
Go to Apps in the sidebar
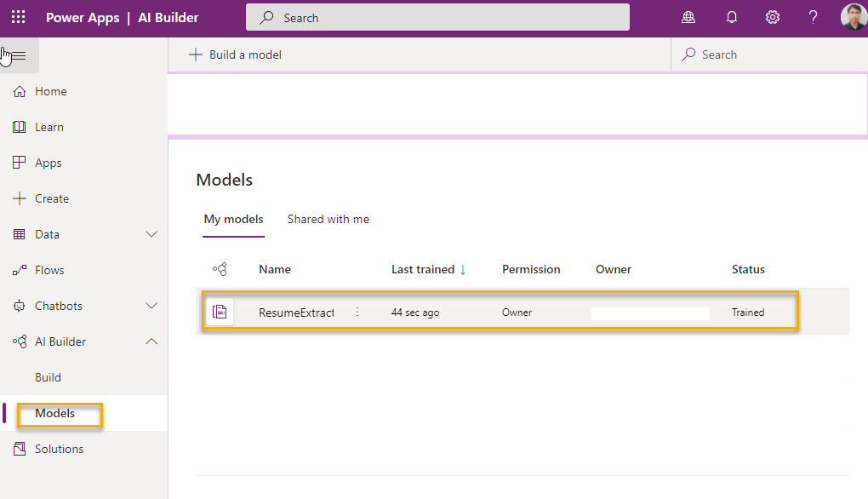[49, 163]
